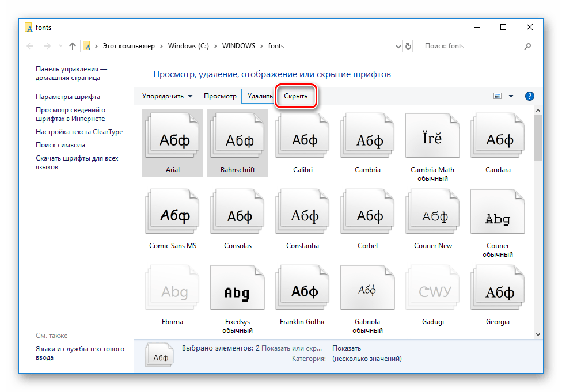Click the change view icon

click(498, 96)
